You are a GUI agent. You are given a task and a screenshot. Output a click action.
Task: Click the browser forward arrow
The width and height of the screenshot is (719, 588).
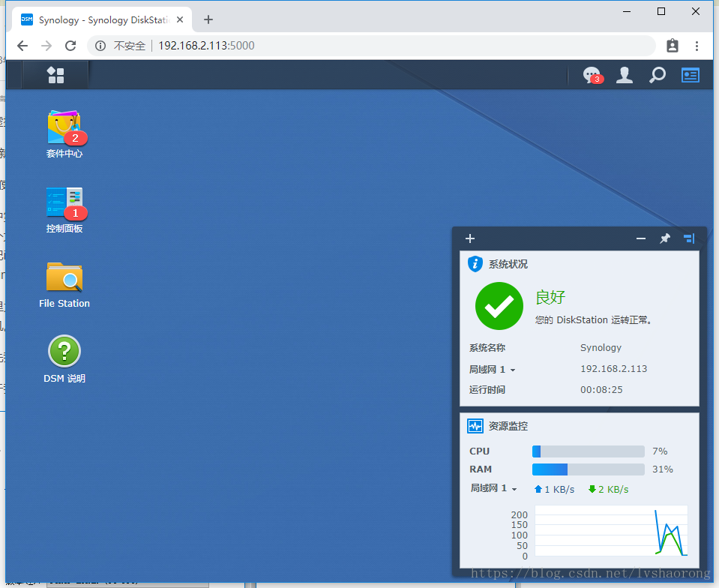coord(46,46)
